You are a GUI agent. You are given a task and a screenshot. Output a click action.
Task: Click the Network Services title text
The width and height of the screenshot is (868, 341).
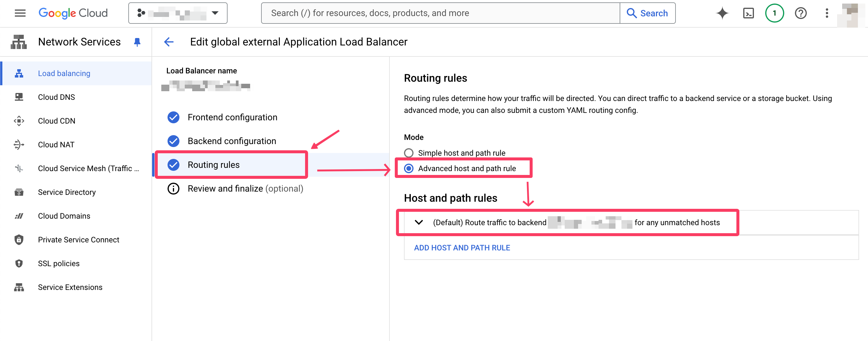pos(79,42)
